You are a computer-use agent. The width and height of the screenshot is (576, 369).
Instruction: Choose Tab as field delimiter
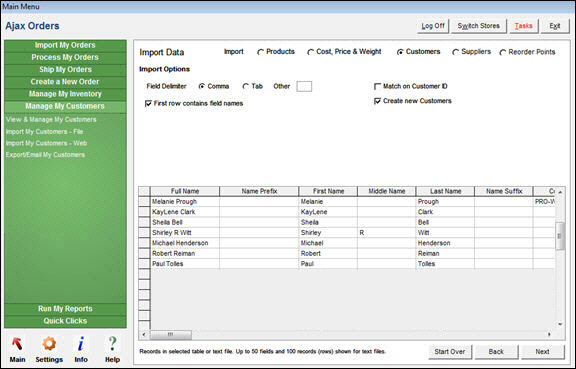(x=246, y=86)
